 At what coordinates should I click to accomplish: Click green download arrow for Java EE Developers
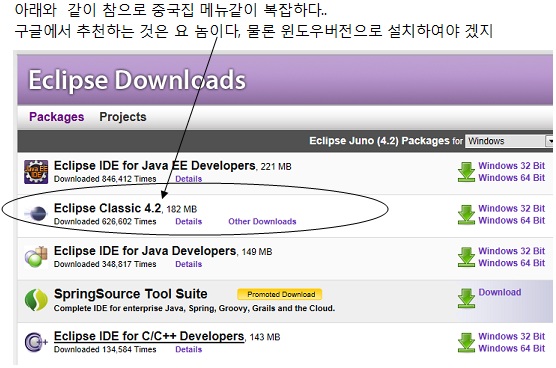[466, 172]
